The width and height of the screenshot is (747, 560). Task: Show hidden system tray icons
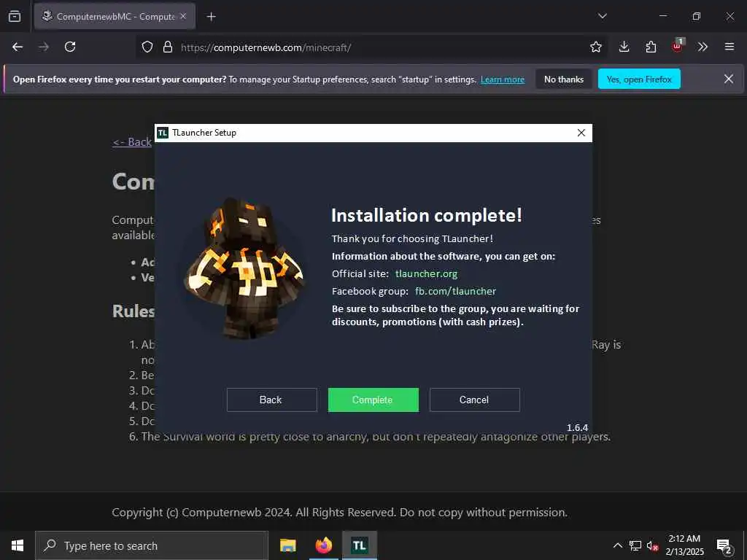pyautogui.click(x=617, y=545)
